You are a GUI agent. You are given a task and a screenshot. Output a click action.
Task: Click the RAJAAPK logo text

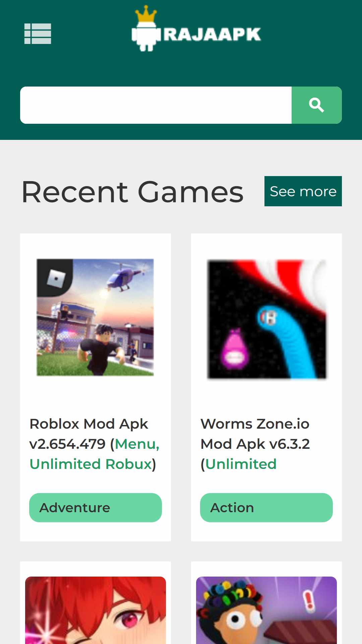212,34
